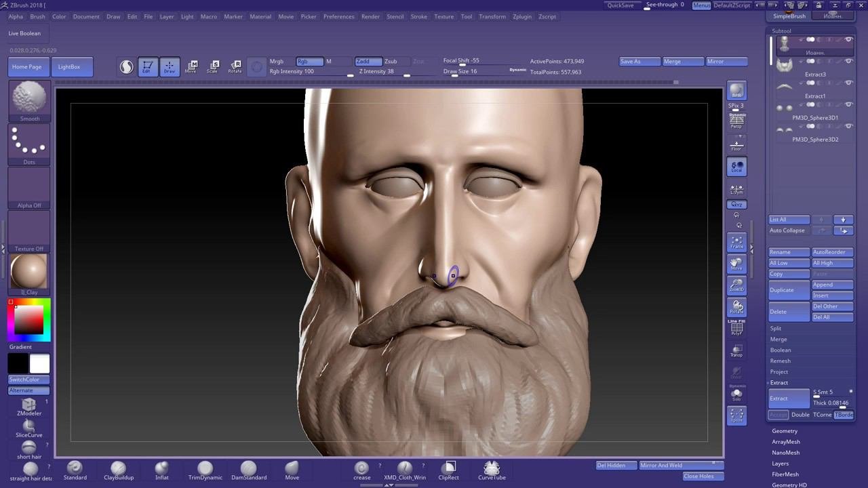Viewport: 868px width, 488px height.
Task: Select the Extract1 mustache subtool thumbnail
Action: (785, 87)
